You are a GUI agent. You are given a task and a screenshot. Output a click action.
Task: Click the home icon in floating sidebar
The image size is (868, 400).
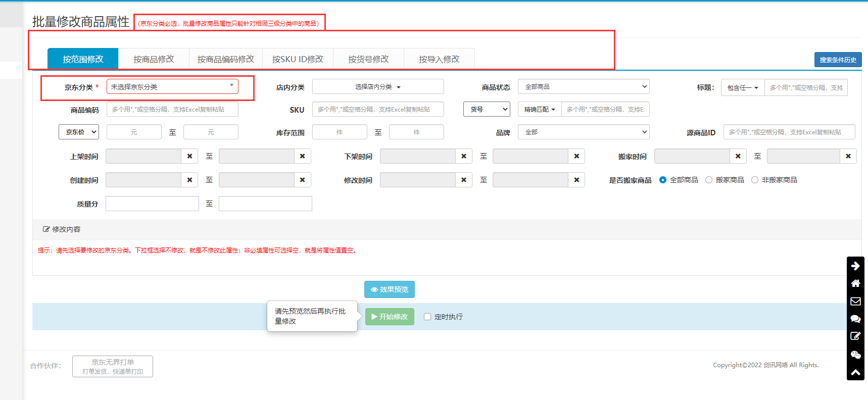click(855, 283)
